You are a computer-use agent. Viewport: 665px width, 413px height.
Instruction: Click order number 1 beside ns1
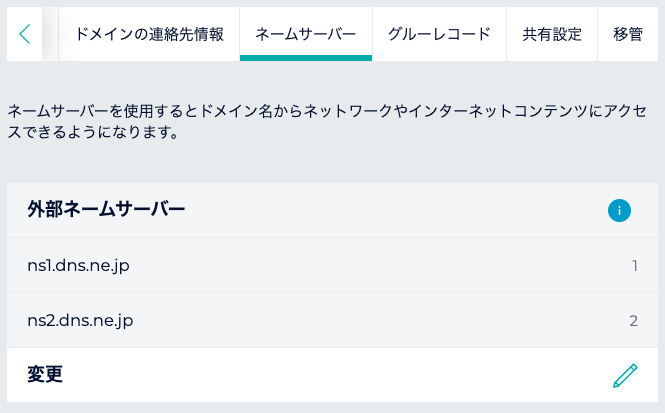[634, 266]
